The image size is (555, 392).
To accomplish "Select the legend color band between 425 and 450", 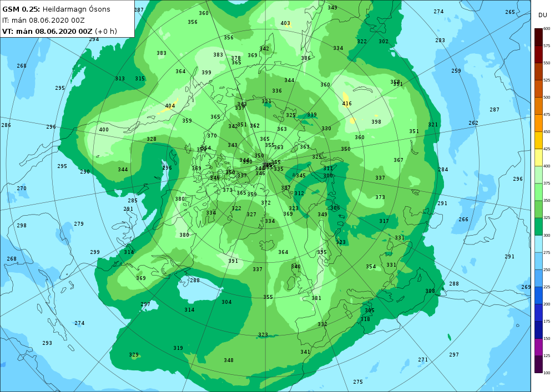I will (x=538, y=140).
